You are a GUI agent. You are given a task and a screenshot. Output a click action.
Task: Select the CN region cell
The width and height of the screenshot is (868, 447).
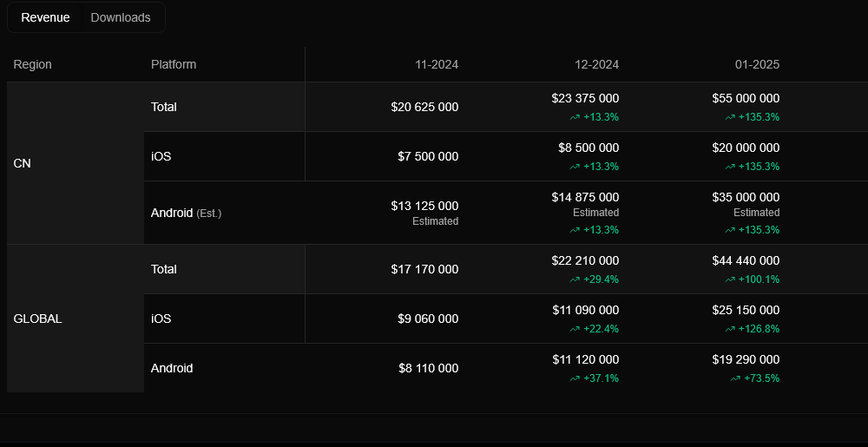click(76, 163)
